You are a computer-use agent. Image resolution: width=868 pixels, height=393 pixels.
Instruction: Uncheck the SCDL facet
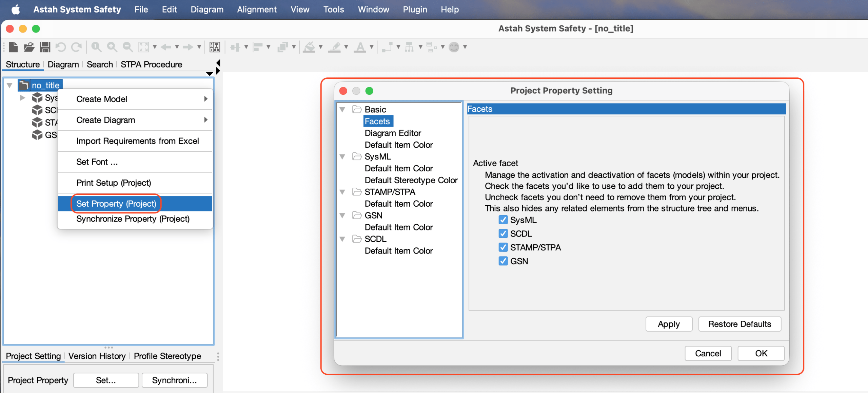pos(503,233)
